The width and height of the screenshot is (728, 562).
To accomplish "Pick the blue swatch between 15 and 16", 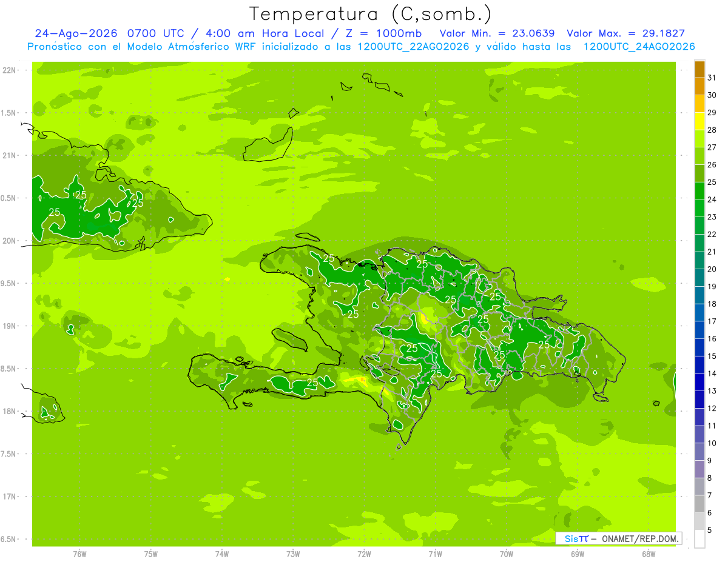I will pyautogui.click(x=700, y=348).
